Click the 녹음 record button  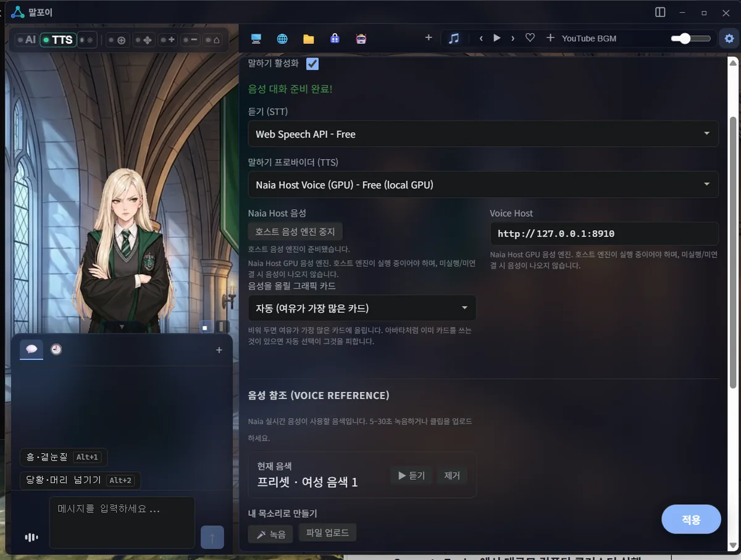coord(270,534)
